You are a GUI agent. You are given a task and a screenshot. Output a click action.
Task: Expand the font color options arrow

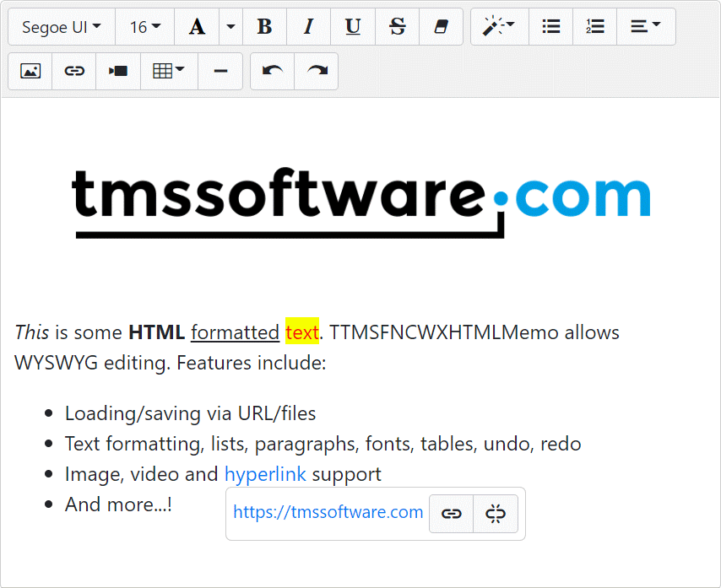(x=230, y=27)
